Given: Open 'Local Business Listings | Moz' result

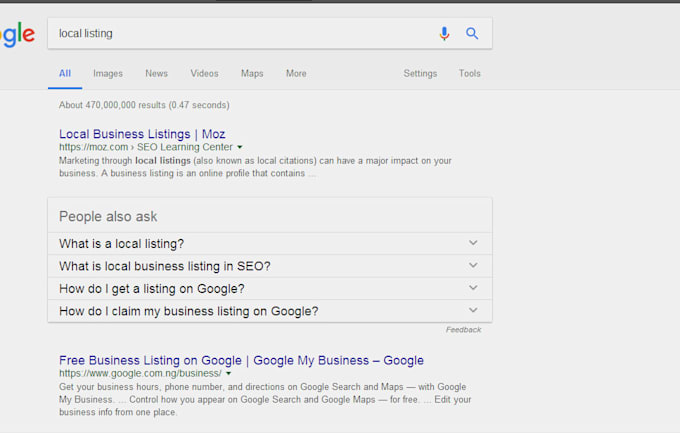Looking at the screenshot, I should 142,134.
